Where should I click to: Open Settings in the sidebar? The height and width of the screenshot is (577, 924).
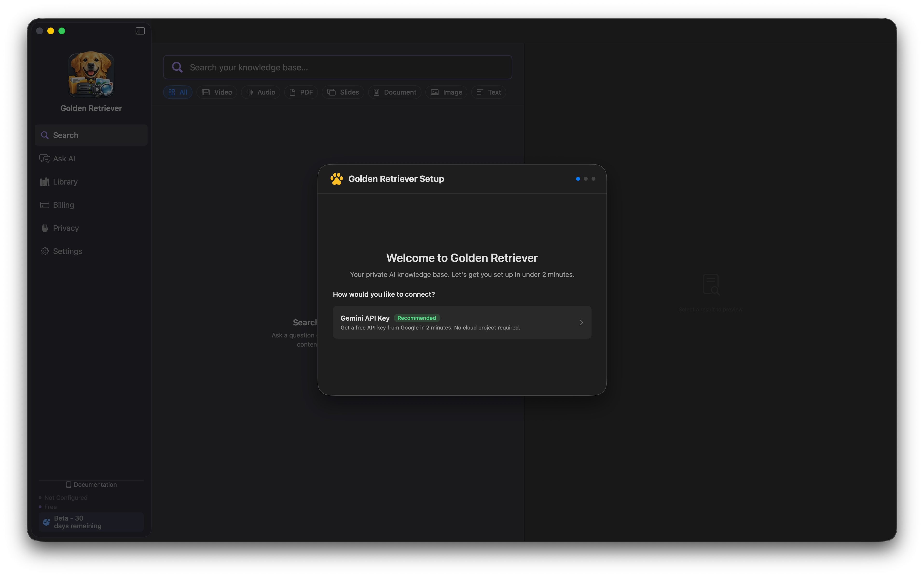pos(91,251)
